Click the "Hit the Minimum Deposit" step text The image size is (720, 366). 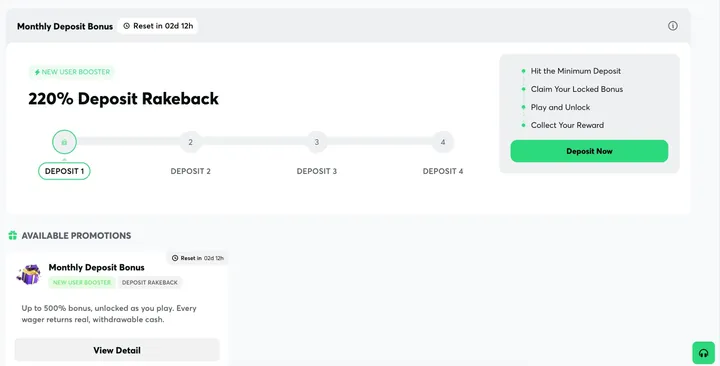575,71
